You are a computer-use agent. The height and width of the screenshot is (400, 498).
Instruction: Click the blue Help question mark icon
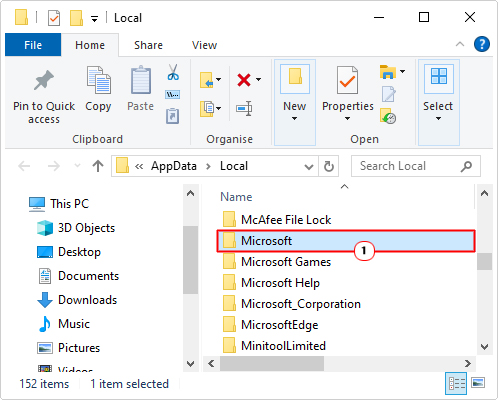coord(482,44)
